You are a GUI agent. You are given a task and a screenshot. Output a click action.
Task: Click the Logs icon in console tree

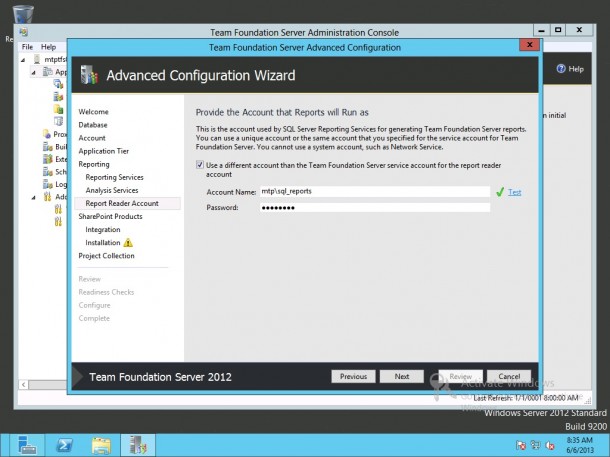[x=47, y=184]
